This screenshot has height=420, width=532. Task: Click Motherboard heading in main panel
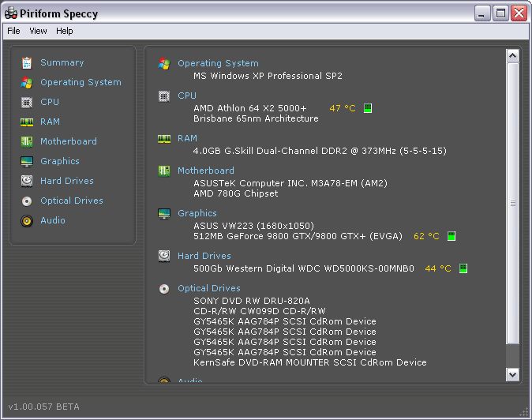click(206, 171)
